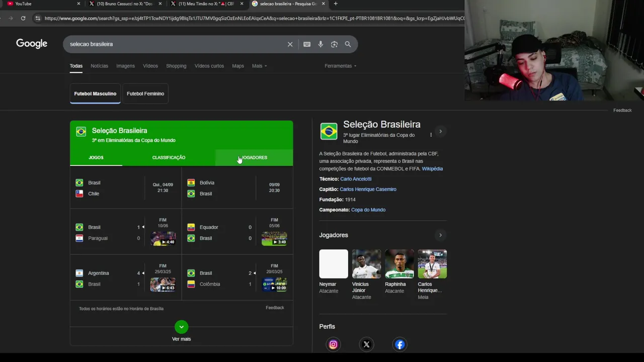The width and height of the screenshot is (644, 362).
Task: Switch to the Bruno Cassucci X browser tab
Action: (x=124, y=4)
